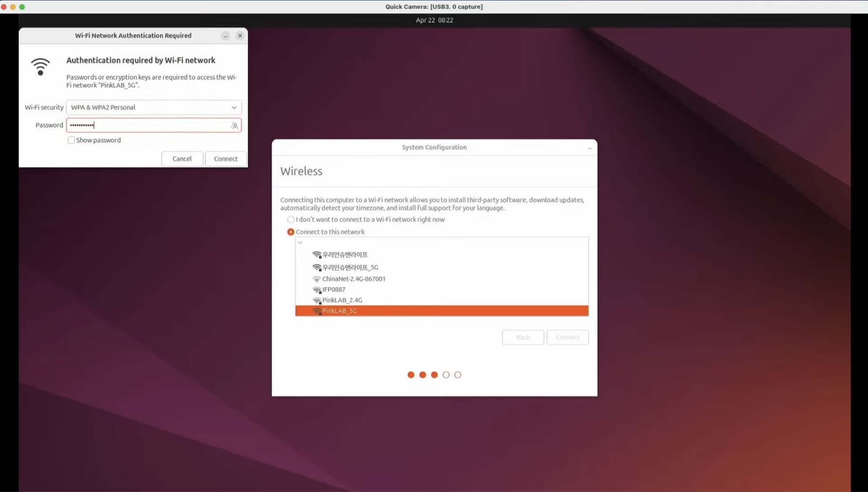Screen dimensions: 868x492
Task: Click the Wi-Fi icon for 우리인슈맨라이프_5G
Action: [317, 267]
